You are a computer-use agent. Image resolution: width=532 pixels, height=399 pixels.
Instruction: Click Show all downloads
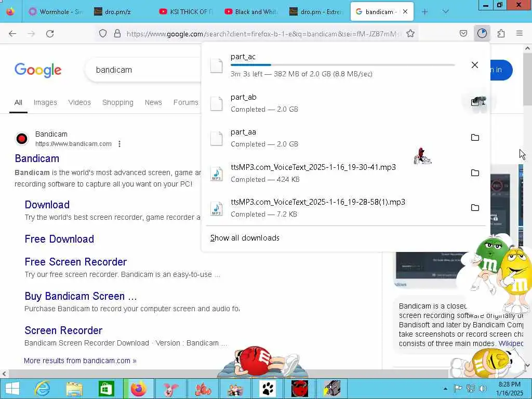pyautogui.click(x=245, y=238)
